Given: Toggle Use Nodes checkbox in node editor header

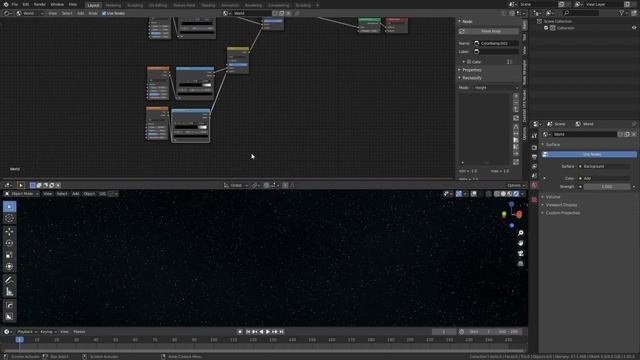Looking at the screenshot, I should pos(104,13).
